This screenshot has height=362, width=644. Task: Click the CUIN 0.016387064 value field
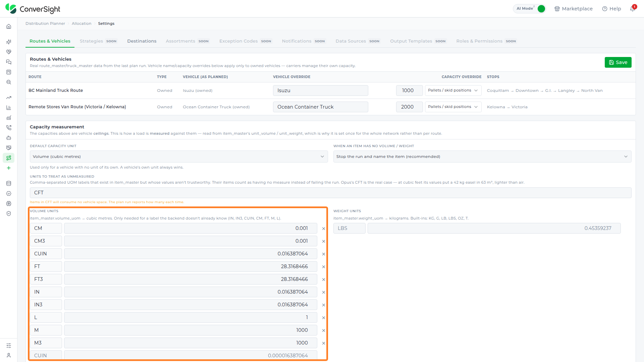[x=191, y=254]
